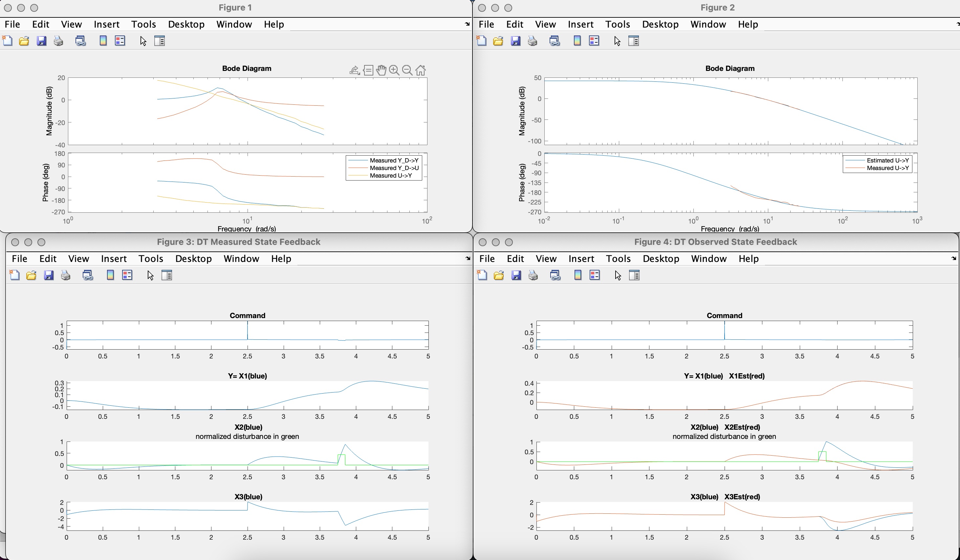Click the Open File icon in Figure 4's toolbar
960x560 pixels.
[x=499, y=275]
